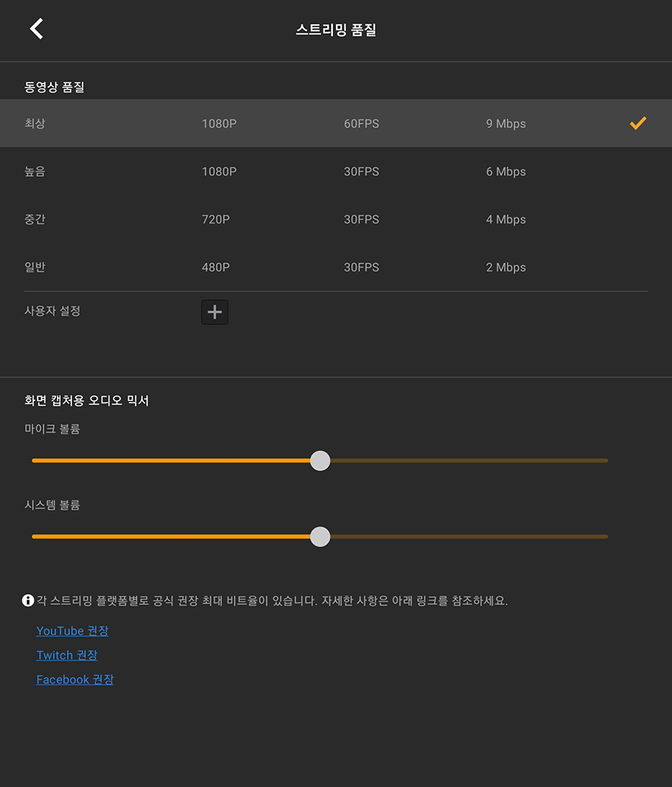
Task: Click the 2 Mbps bitrate value
Action: click(506, 267)
